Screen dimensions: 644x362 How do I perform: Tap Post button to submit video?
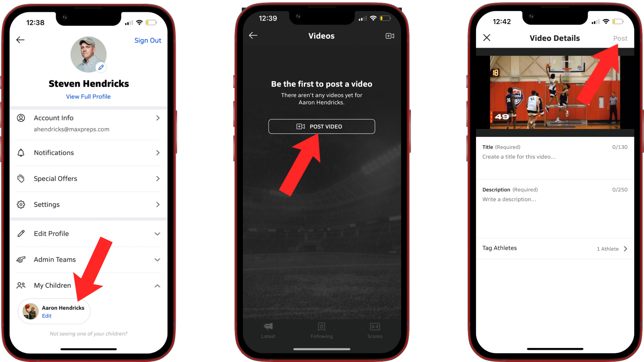tap(620, 38)
